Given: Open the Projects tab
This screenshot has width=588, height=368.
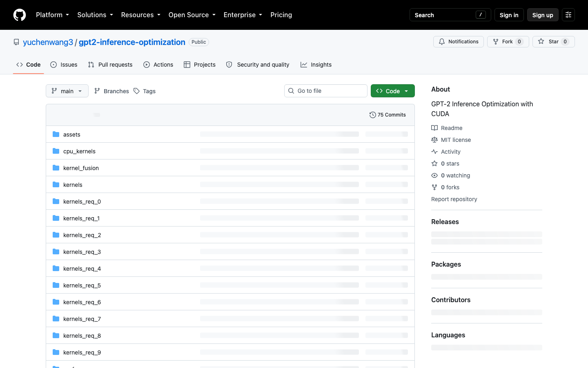Looking at the screenshot, I should click(200, 65).
